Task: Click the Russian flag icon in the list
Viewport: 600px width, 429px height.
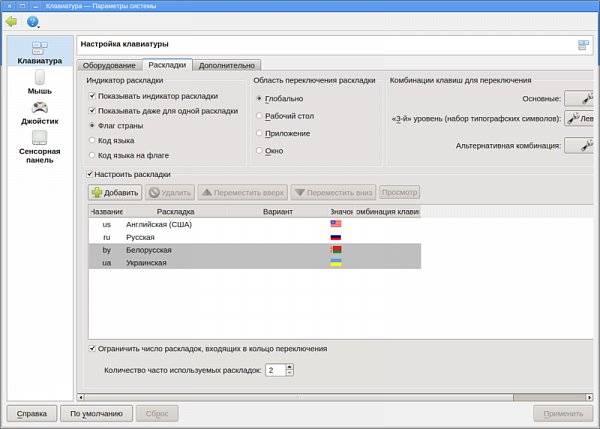Action: pos(336,237)
